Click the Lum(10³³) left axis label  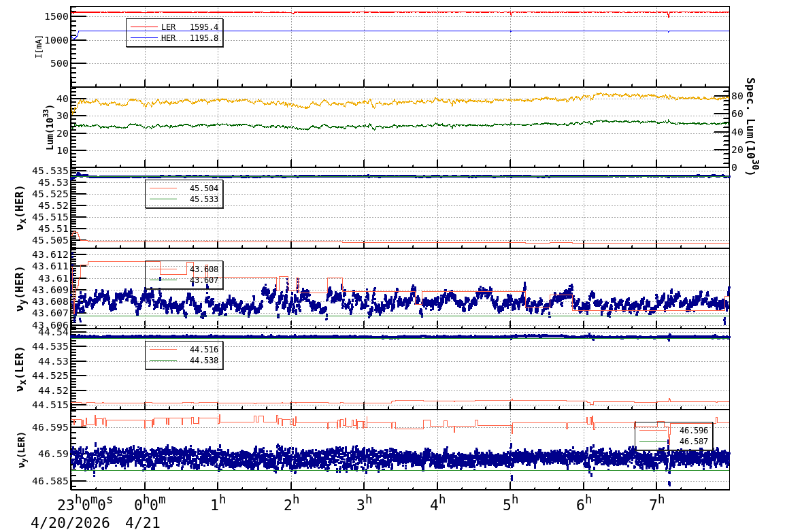pos(50,127)
